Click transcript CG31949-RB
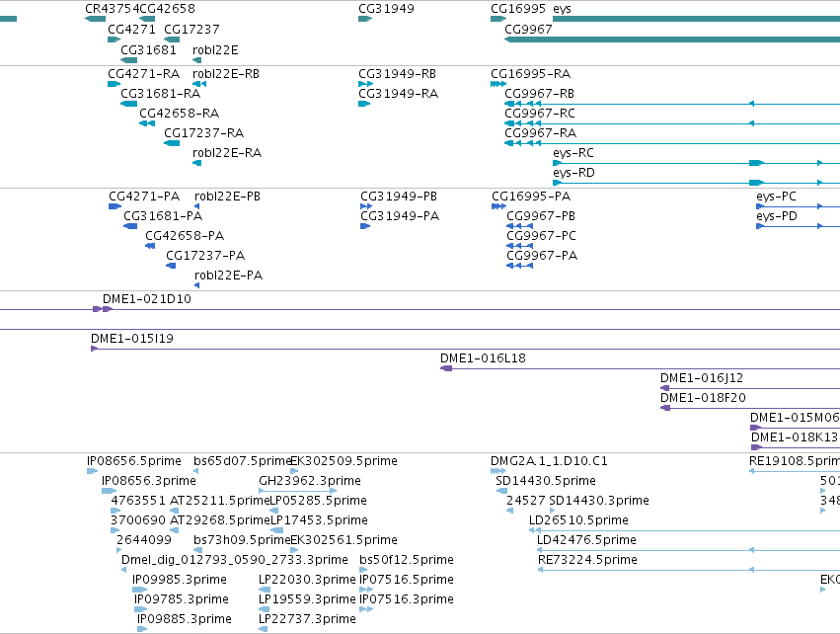The height and width of the screenshot is (634, 840). click(397, 73)
